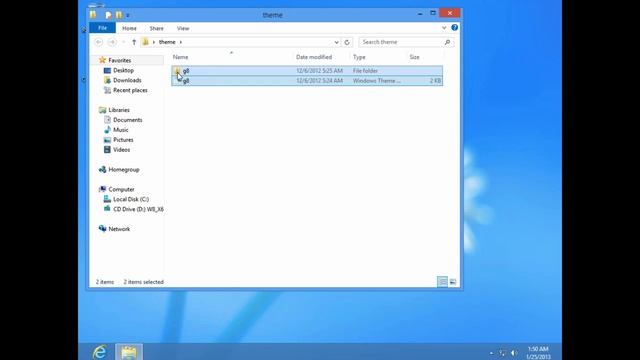This screenshot has width=640, height=360.
Task: Go back with the back arrow
Action: coord(98,42)
